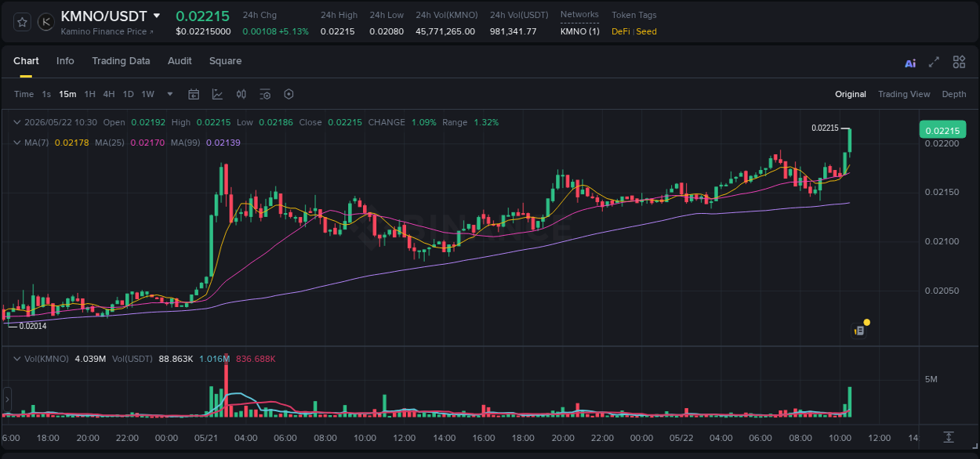Image resolution: width=980 pixels, height=459 pixels.
Task: Open the Trading Data tab
Action: tap(121, 61)
